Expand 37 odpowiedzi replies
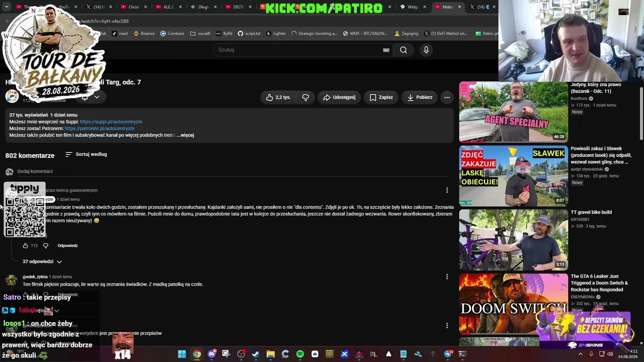The image size is (644, 362). coord(42,261)
